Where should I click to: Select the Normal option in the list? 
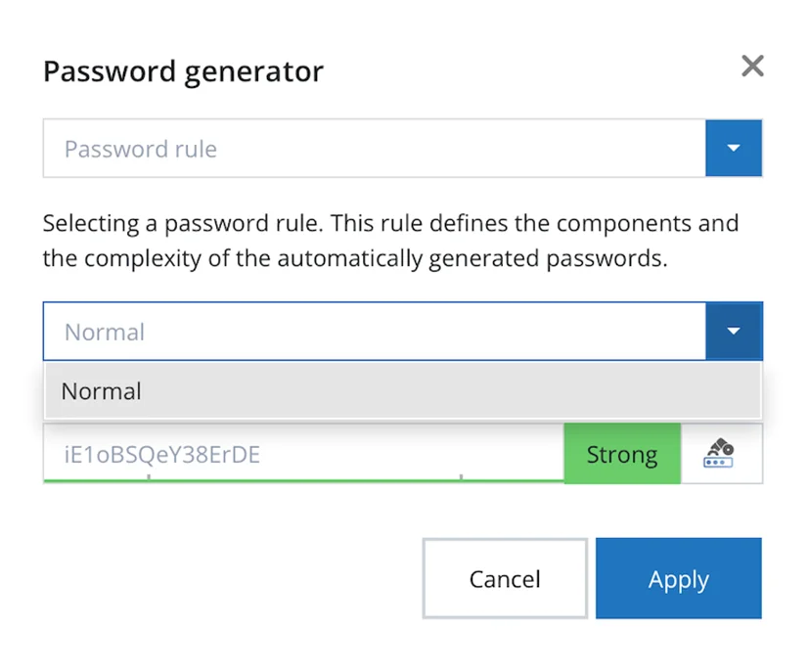pyautogui.click(x=402, y=390)
